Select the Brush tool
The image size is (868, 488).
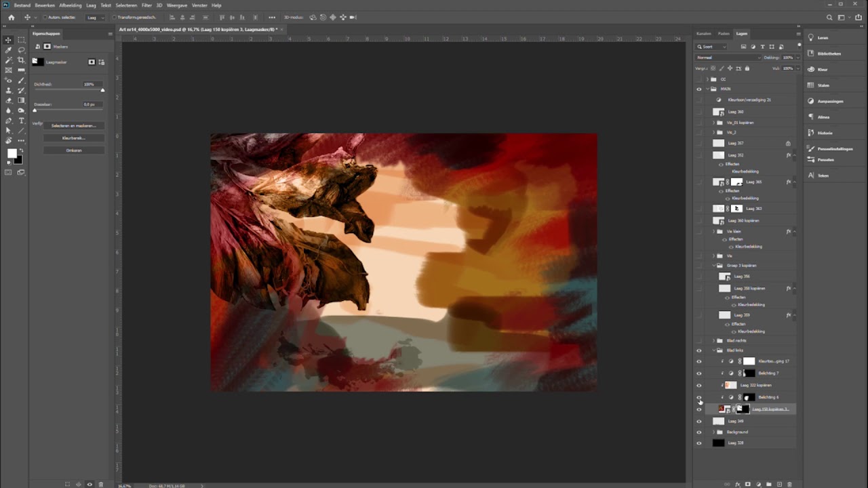pos(21,81)
